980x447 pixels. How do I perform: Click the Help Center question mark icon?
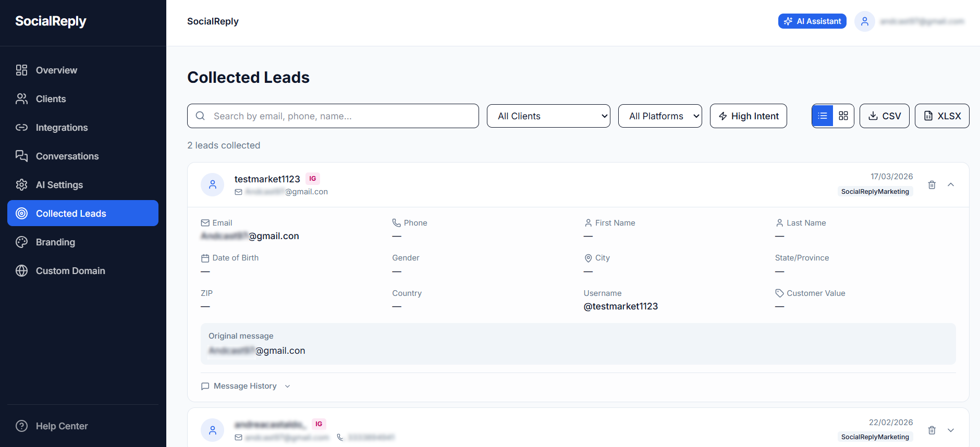[x=21, y=426]
